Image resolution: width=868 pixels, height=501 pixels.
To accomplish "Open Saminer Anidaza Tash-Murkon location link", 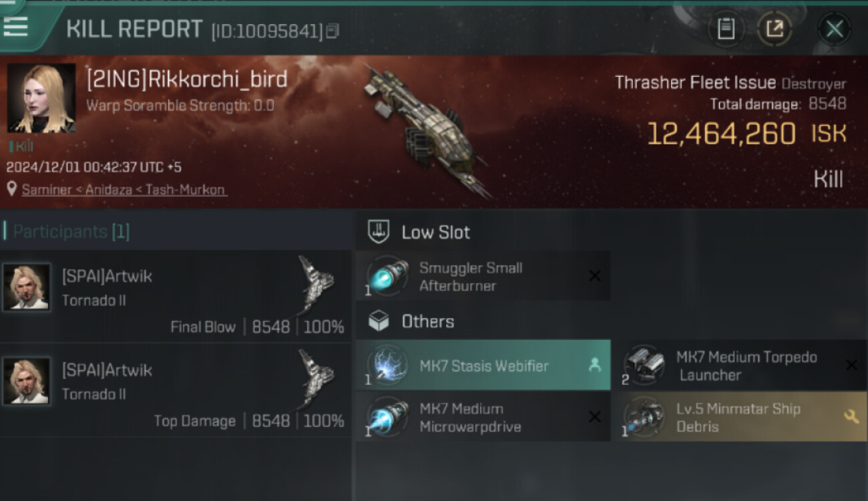I will tap(124, 190).
